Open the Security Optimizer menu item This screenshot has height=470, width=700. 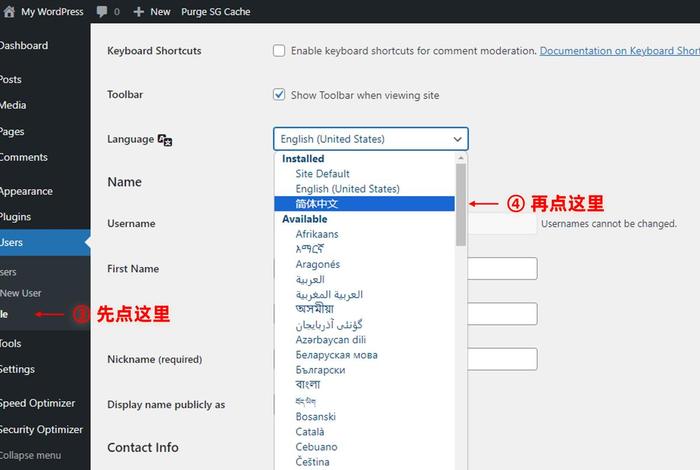40,429
